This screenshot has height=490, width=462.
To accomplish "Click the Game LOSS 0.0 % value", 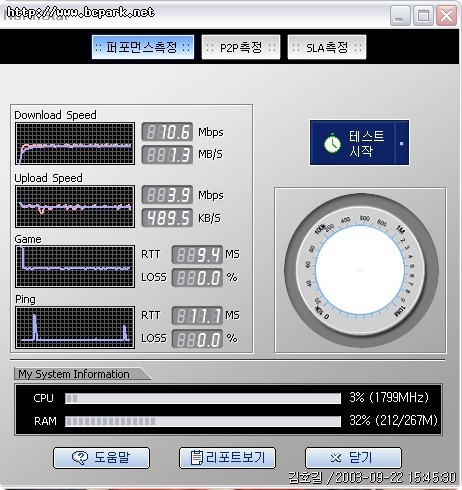I will click(197, 278).
